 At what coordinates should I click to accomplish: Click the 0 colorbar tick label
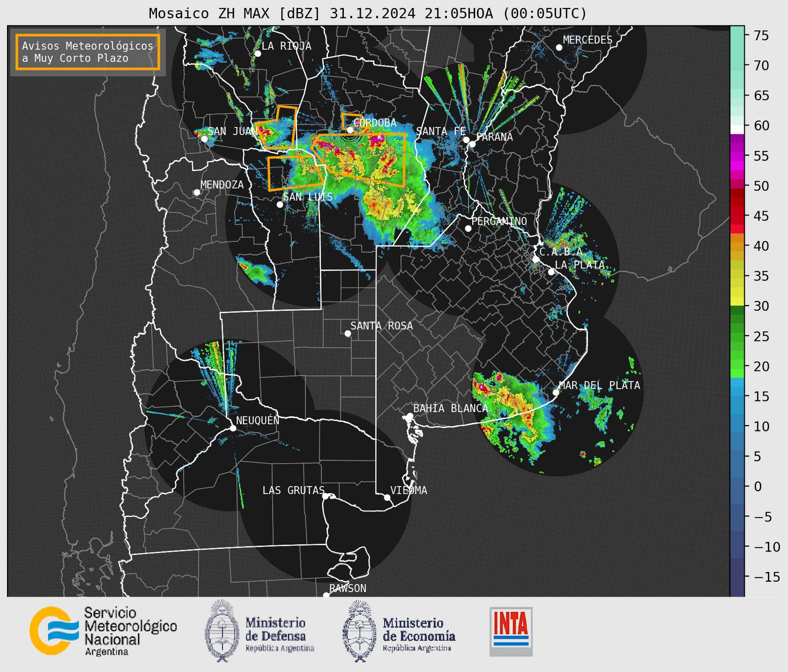(x=758, y=486)
